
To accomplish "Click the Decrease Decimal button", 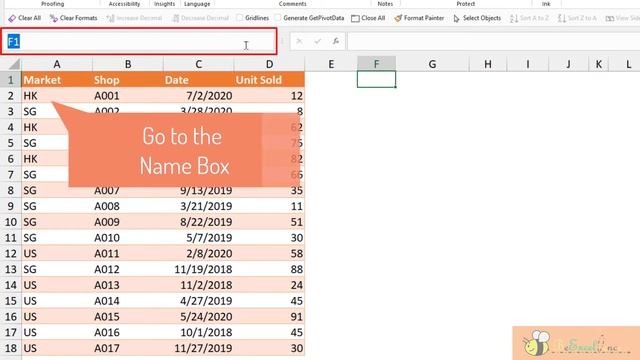I will point(200,18).
